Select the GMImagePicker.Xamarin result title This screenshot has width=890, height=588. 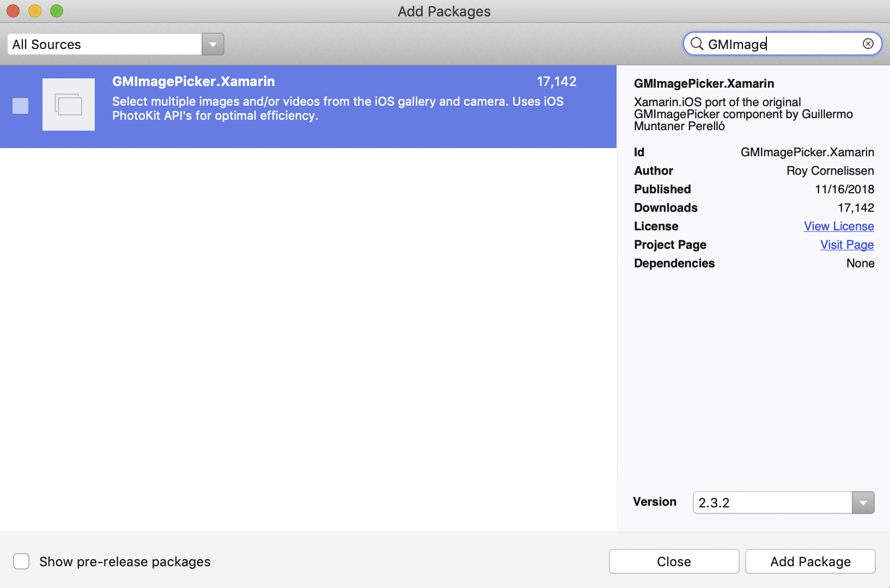click(x=193, y=82)
